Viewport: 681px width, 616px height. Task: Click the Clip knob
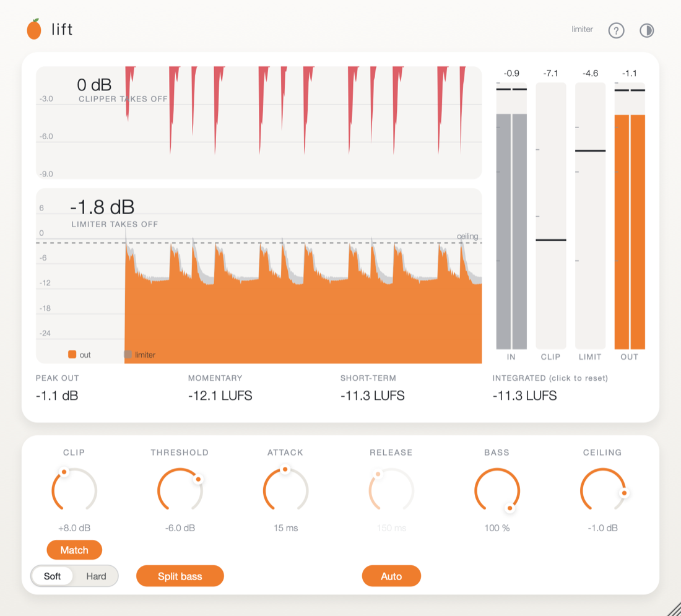[x=74, y=490]
